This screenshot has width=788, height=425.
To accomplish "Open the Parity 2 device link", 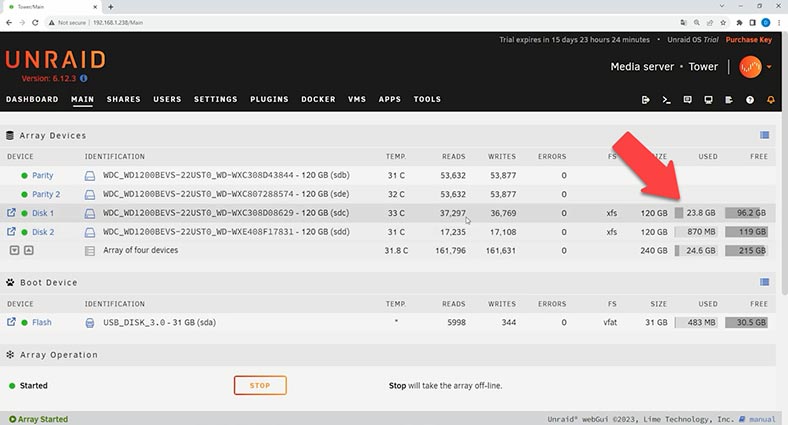I will pyautogui.click(x=46, y=194).
